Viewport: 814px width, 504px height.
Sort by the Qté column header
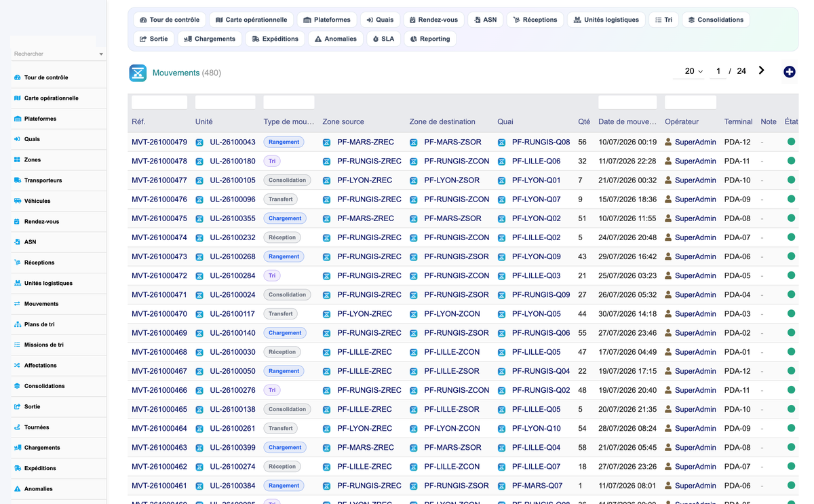click(584, 122)
